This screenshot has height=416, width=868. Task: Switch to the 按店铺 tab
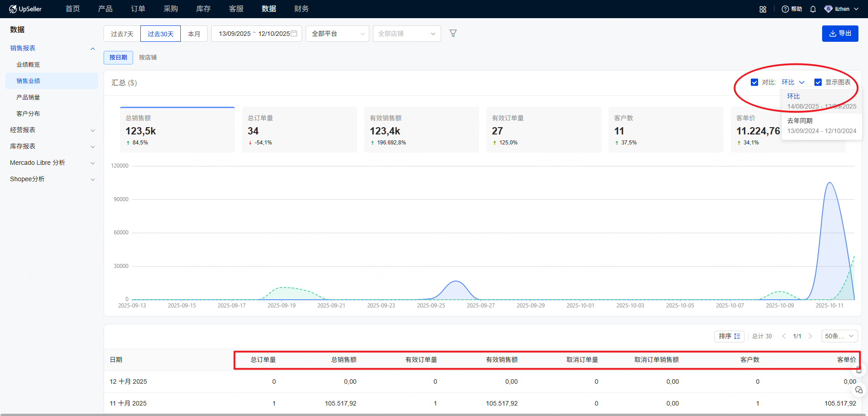pyautogui.click(x=148, y=58)
